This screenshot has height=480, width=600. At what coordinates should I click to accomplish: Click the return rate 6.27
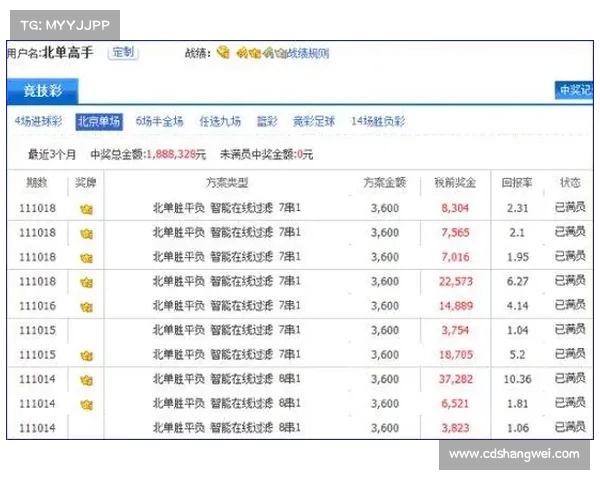point(517,282)
